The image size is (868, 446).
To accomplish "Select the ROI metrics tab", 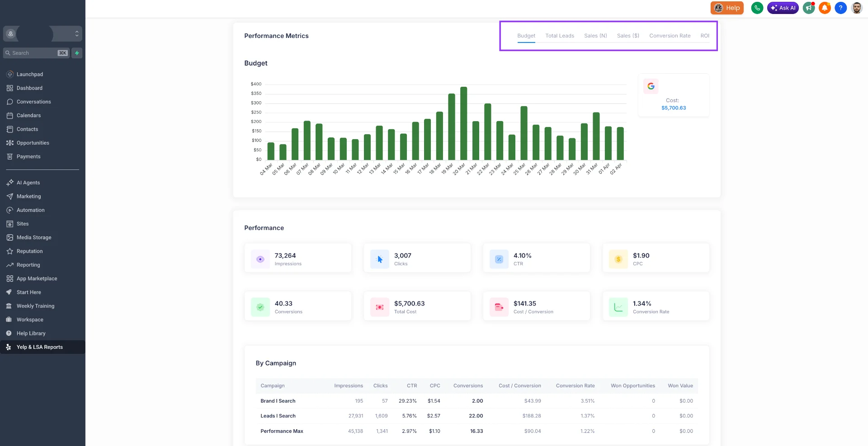I will (x=705, y=35).
